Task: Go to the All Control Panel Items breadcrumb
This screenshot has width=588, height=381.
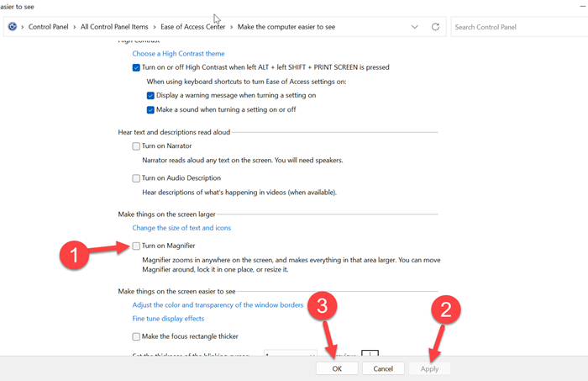Action: [114, 27]
